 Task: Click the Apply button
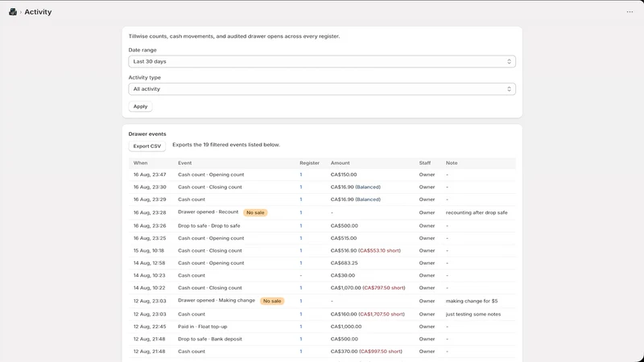pos(140,107)
